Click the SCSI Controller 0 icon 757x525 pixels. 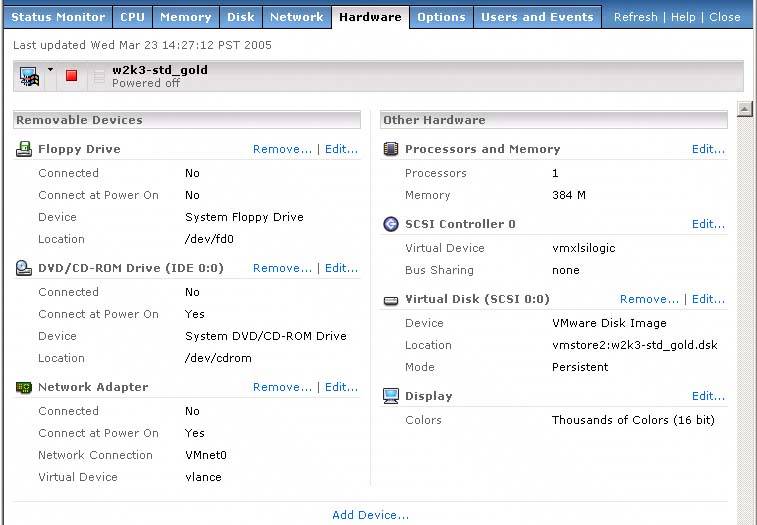click(x=391, y=224)
